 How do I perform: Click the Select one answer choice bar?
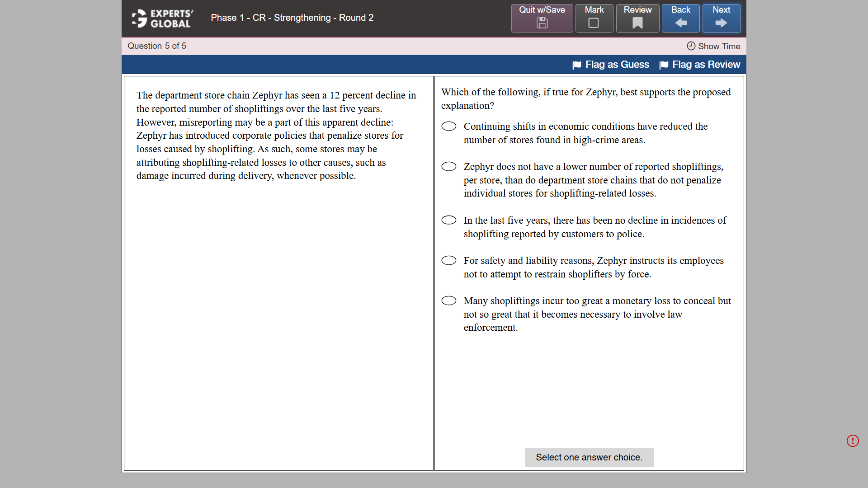589,457
